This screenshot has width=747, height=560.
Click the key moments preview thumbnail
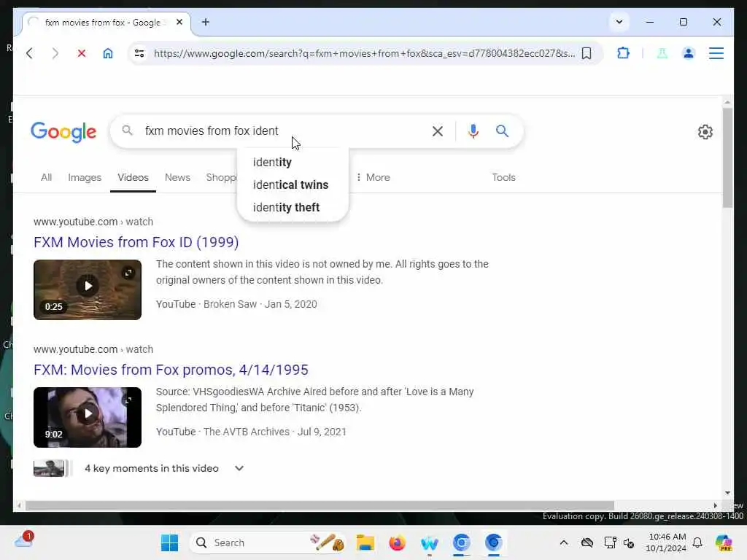pyautogui.click(x=49, y=469)
